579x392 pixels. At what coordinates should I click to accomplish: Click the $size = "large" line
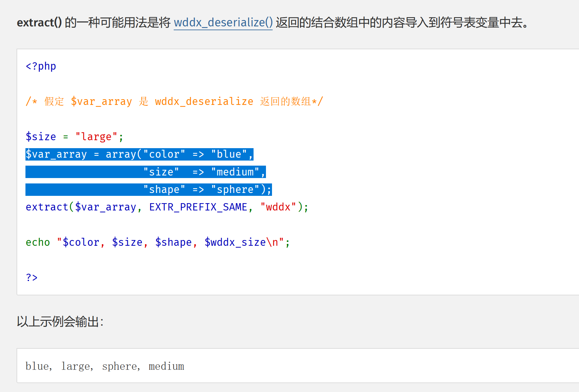point(74,137)
